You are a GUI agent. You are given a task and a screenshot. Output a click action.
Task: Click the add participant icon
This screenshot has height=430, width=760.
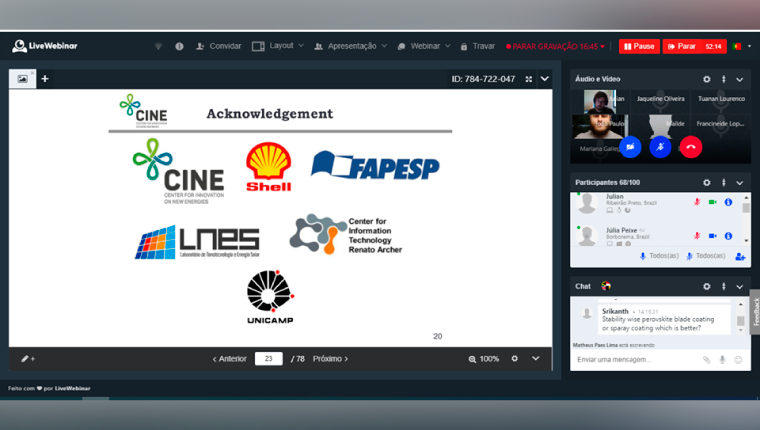(740, 256)
